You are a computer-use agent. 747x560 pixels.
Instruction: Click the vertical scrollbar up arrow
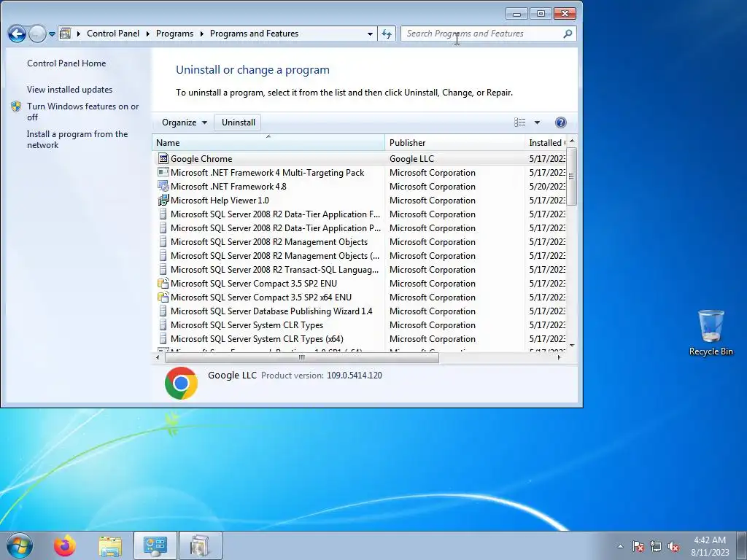pyautogui.click(x=572, y=141)
